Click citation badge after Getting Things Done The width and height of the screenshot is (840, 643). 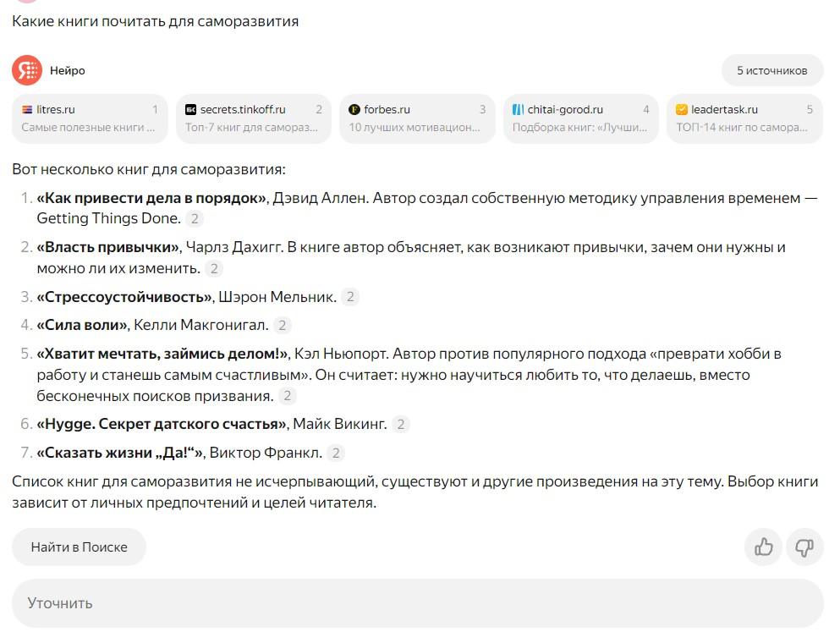(195, 219)
